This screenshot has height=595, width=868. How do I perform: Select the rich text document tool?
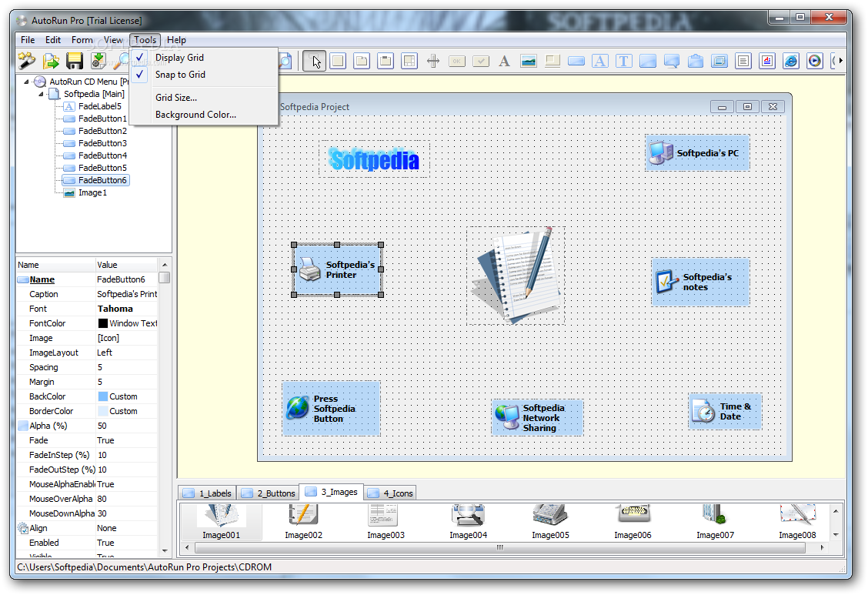point(766,61)
